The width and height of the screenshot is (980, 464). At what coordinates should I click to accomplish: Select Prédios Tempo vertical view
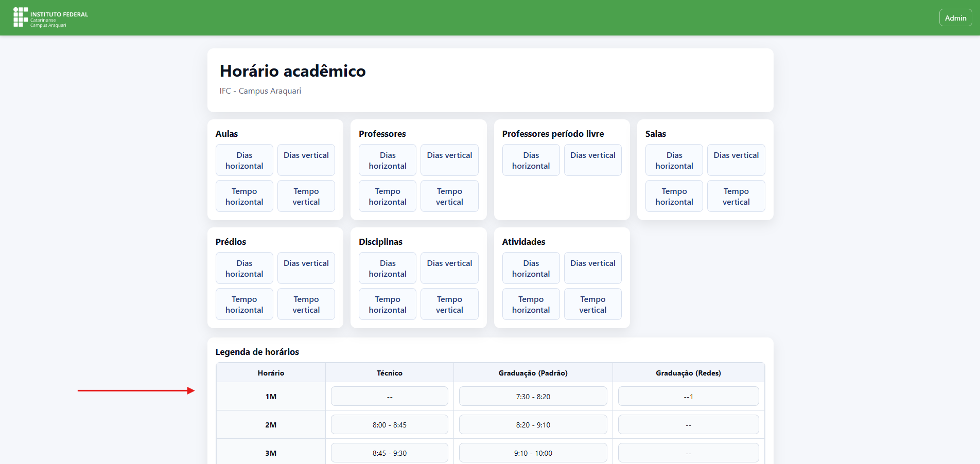point(306,305)
